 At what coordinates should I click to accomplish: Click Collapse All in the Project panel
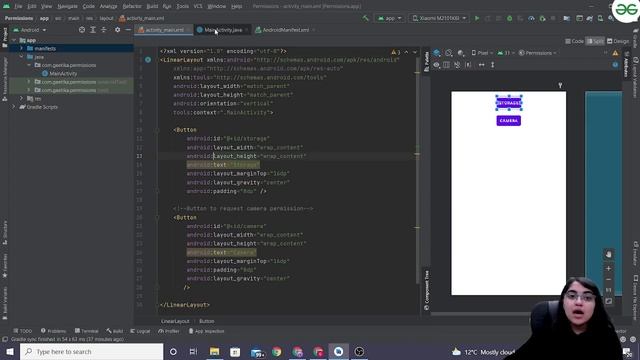[104, 30]
